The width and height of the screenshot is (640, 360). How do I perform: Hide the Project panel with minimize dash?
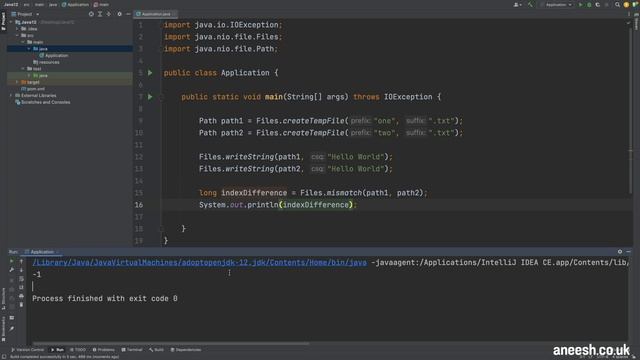tap(128, 14)
